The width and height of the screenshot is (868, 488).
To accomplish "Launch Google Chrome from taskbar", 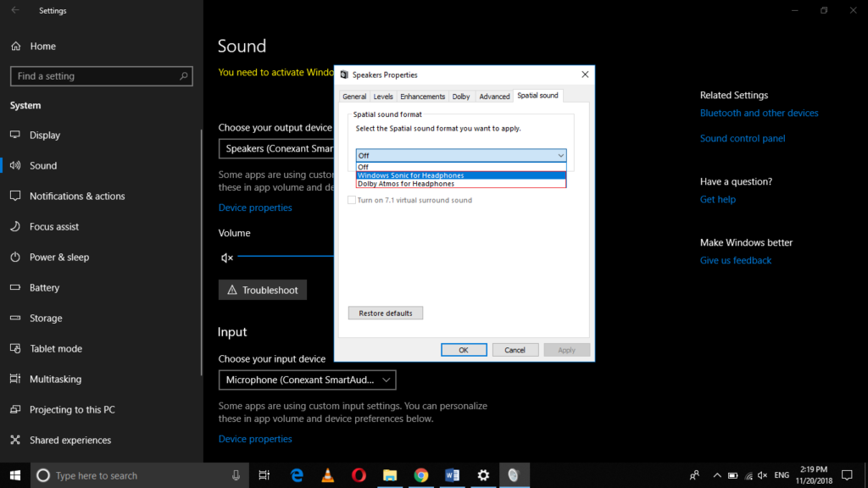I will [x=420, y=475].
